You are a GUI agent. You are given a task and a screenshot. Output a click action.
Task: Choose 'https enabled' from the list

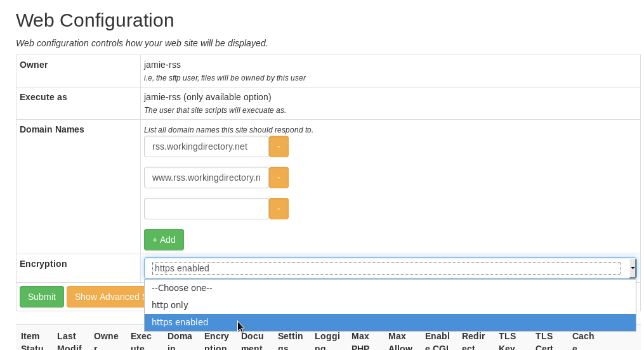click(390, 323)
